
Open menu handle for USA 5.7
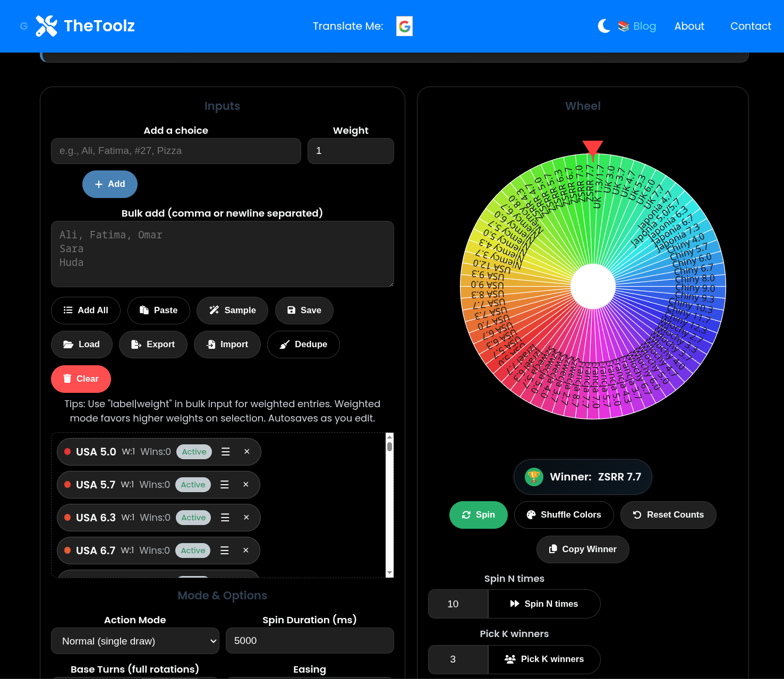point(225,485)
